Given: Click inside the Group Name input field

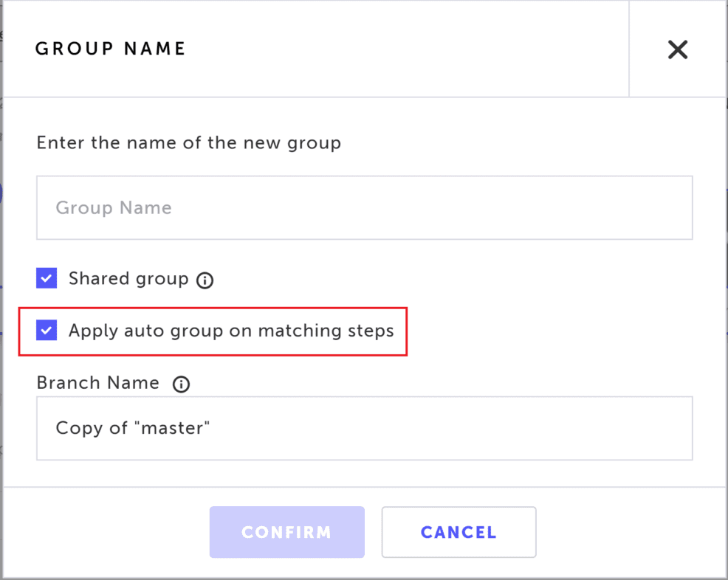Looking at the screenshot, I should point(364,207).
